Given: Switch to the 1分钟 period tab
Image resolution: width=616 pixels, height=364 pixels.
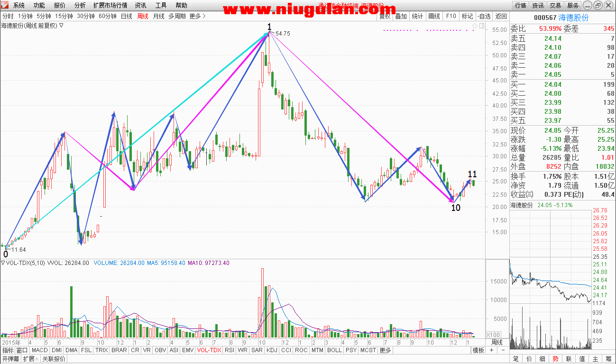Looking at the screenshot, I should [x=25, y=16].
